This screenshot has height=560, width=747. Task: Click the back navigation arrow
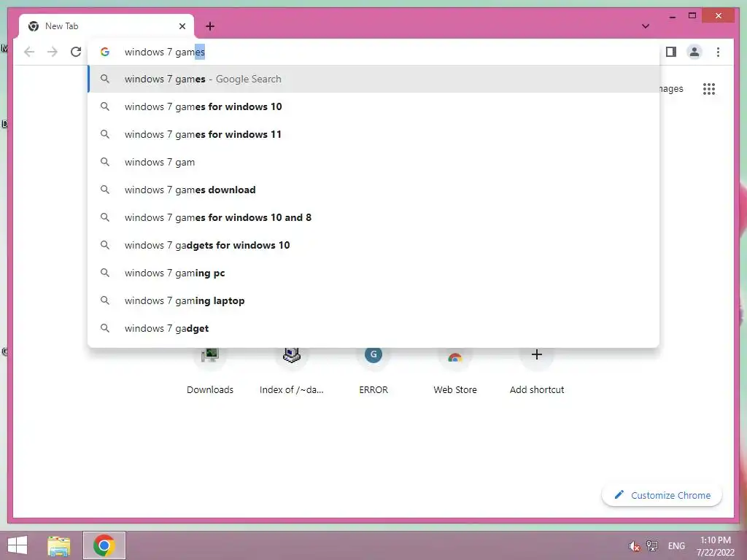[29, 52]
